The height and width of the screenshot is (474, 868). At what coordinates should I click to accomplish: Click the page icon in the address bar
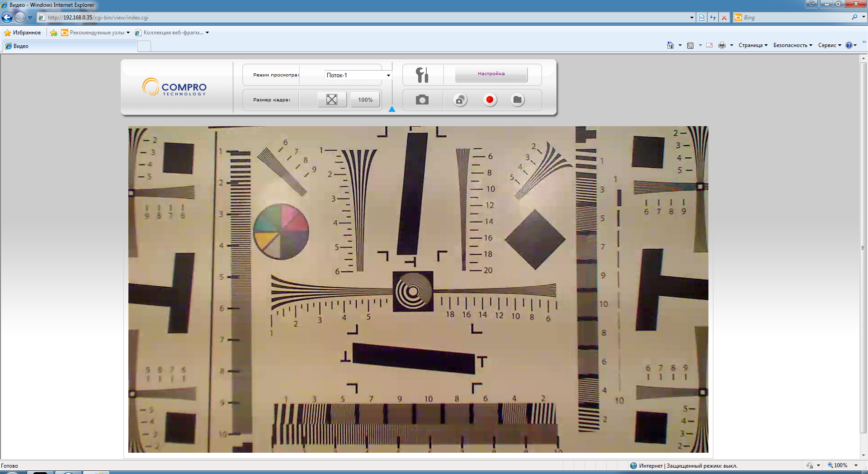[42, 18]
